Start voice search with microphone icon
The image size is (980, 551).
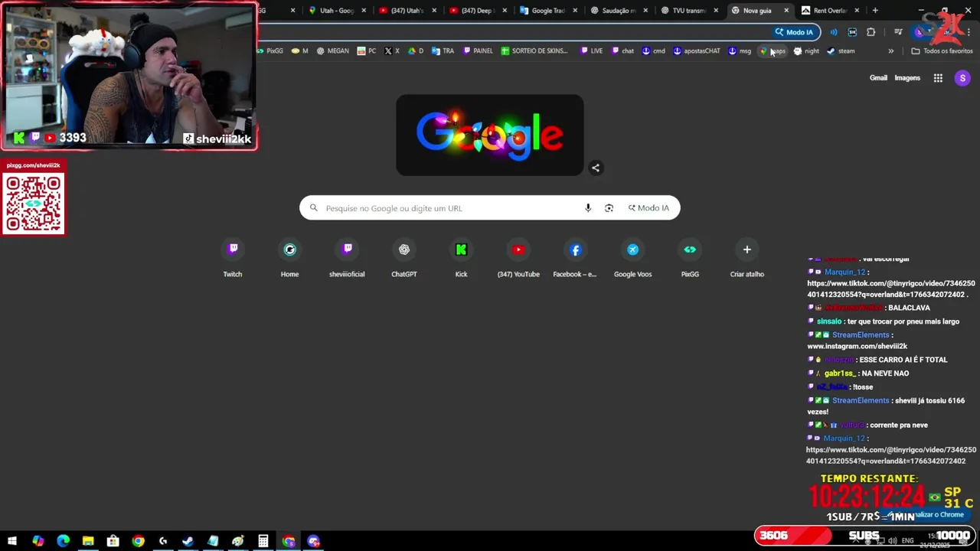[588, 208]
